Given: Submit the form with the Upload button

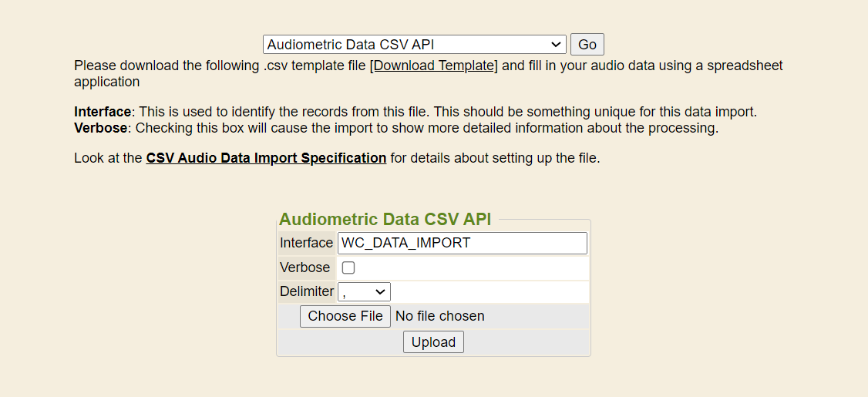Looking at the screenshot, I should [433, 342].
